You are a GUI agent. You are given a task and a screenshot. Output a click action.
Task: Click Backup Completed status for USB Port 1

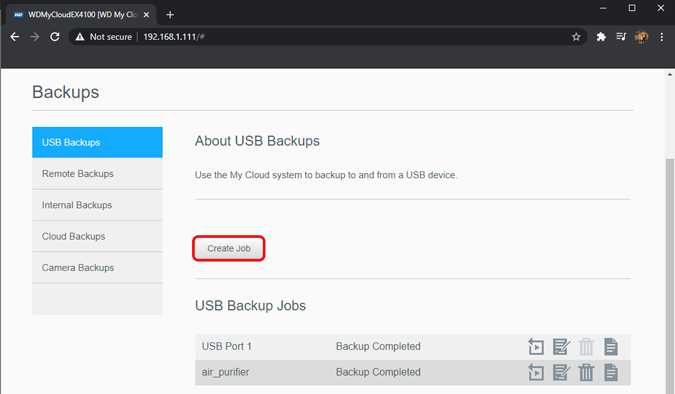[x=378, y=346]
